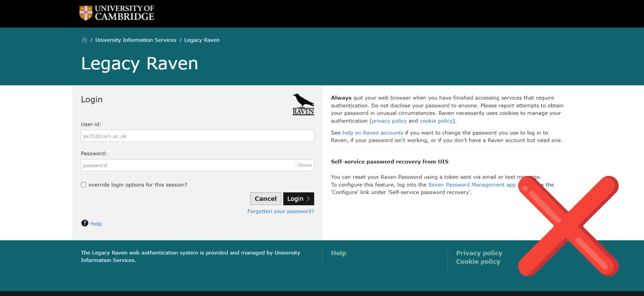Click the Legacy Raven page heading
This screenshot has height=296, width=644.
pos(140,63)
